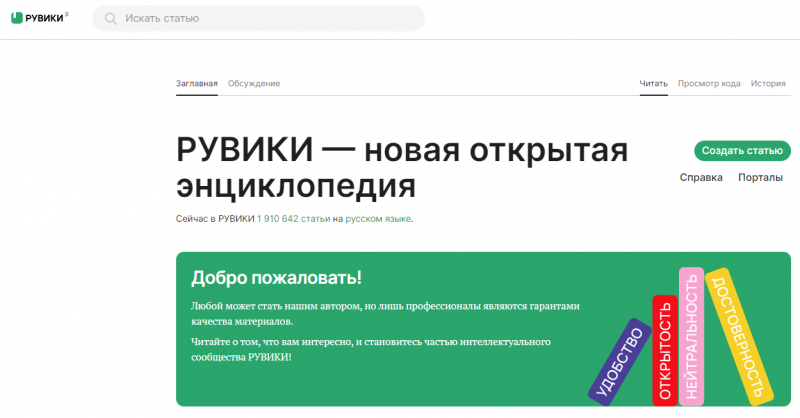Follow the "русском языке" link

click(378, 218)
